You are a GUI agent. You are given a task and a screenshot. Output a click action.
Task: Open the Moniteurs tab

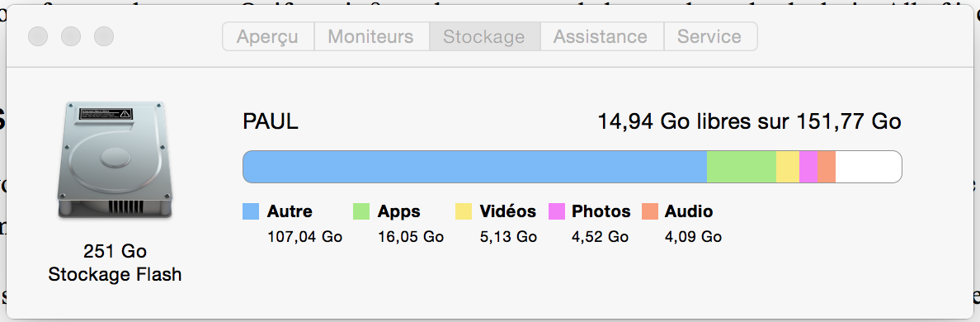[x=371, y=36]
